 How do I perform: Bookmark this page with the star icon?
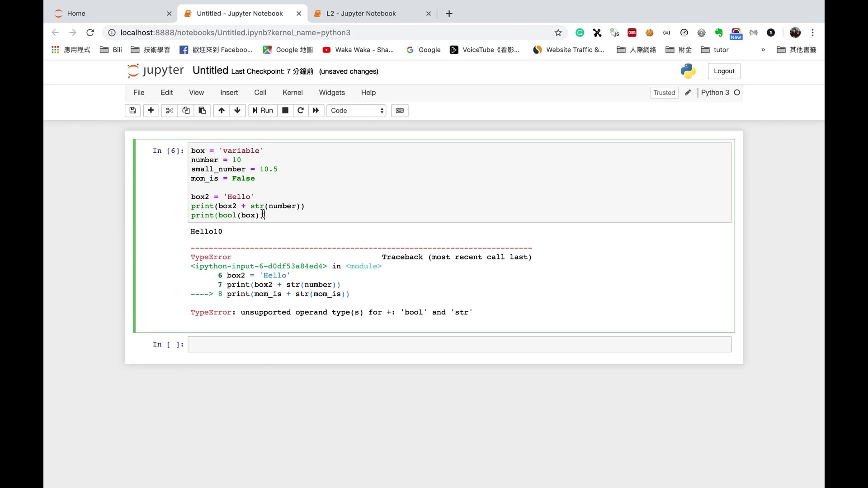tap(558, 33)
